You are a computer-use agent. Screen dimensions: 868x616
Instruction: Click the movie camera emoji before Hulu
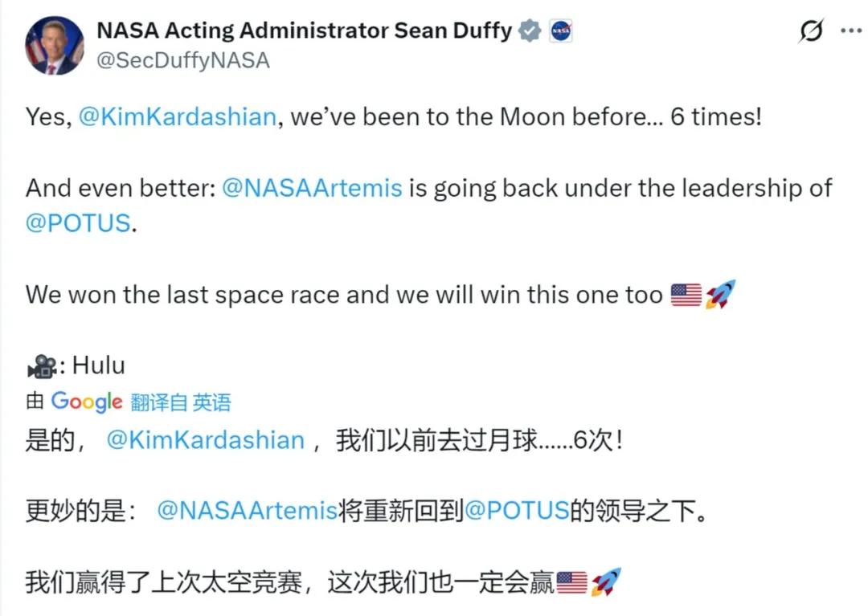(42, 367)
